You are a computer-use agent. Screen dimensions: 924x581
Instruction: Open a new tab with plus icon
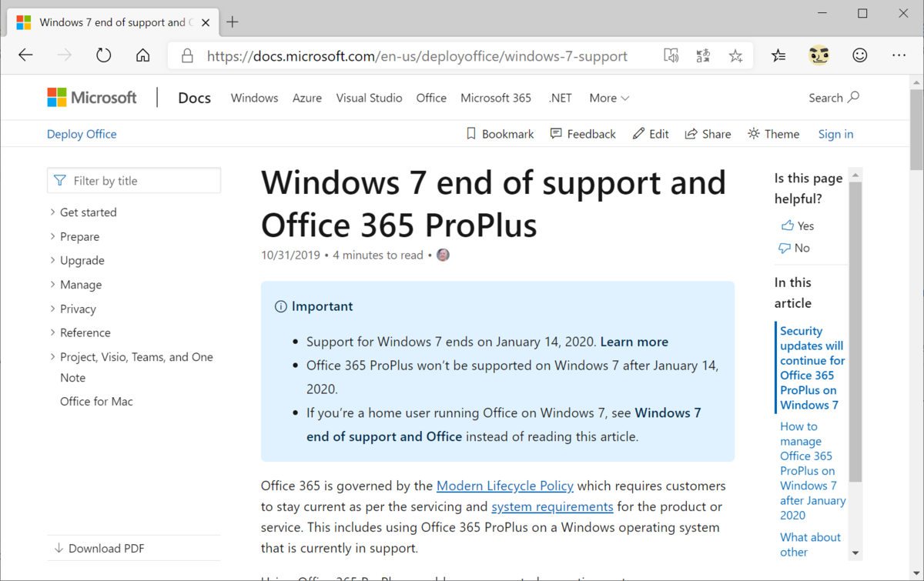click(232, 22)
